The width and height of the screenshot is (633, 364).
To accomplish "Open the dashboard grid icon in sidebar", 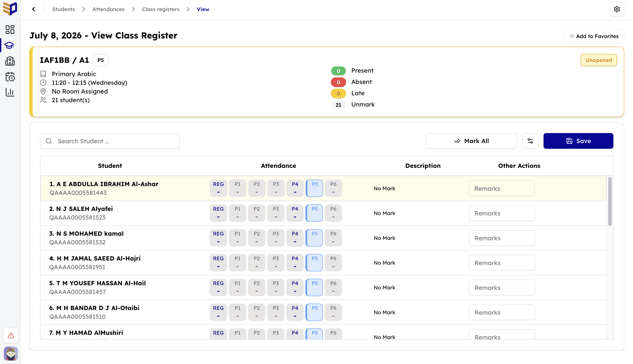I will pyautogui.click(x=10, y=30).
